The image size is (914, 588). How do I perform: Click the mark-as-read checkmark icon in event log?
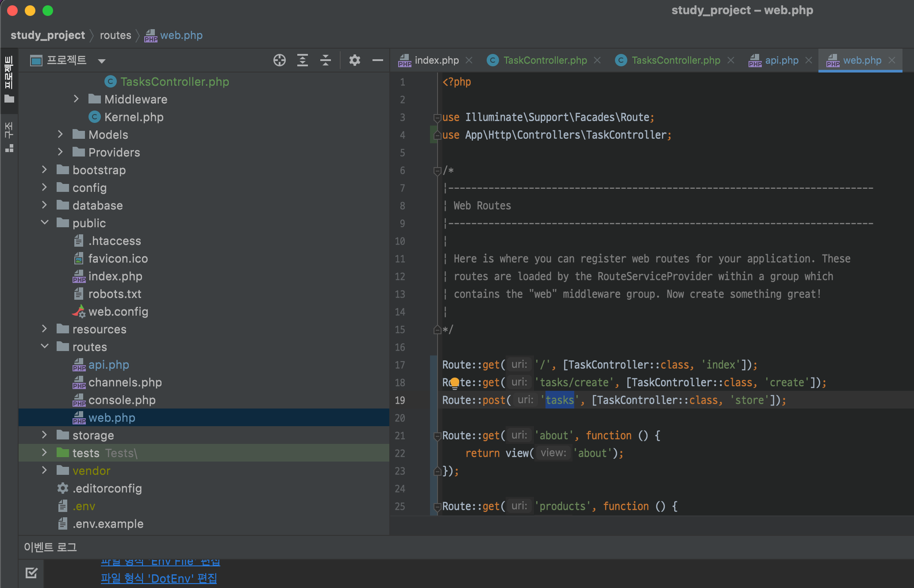pyautogui.click(x=31, y=573)
